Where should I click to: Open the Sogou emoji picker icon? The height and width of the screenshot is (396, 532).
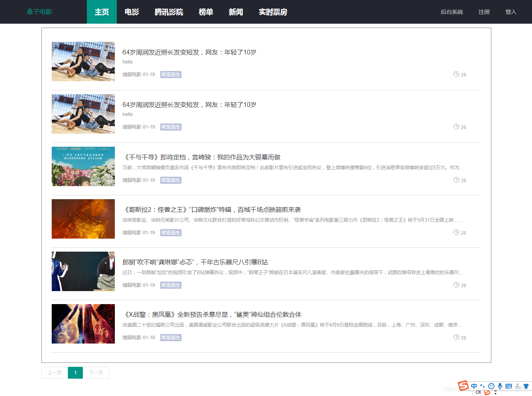click(491, 386)
